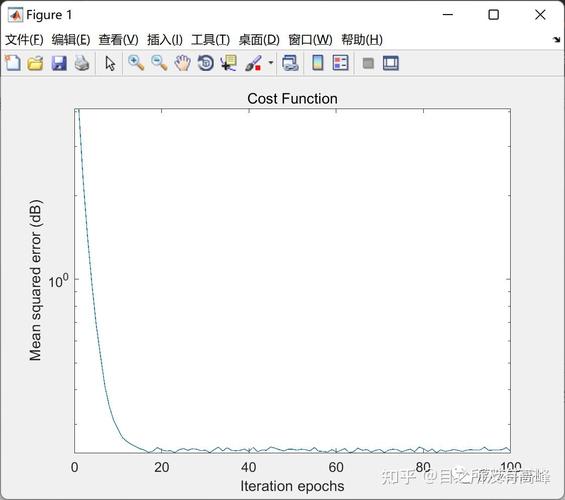Screen dimensions: 565x500
Task: Click the Link Plot icon
Action: click(290, 63)
